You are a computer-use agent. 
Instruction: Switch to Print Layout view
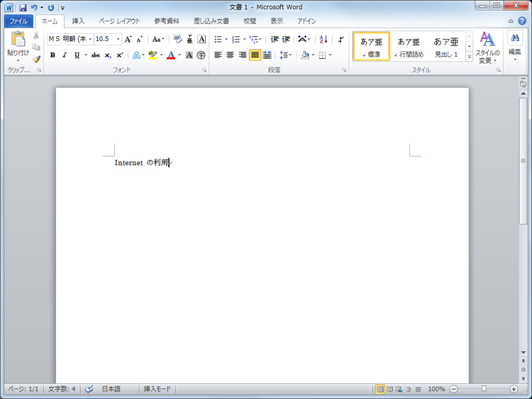[x=380, y=389]
